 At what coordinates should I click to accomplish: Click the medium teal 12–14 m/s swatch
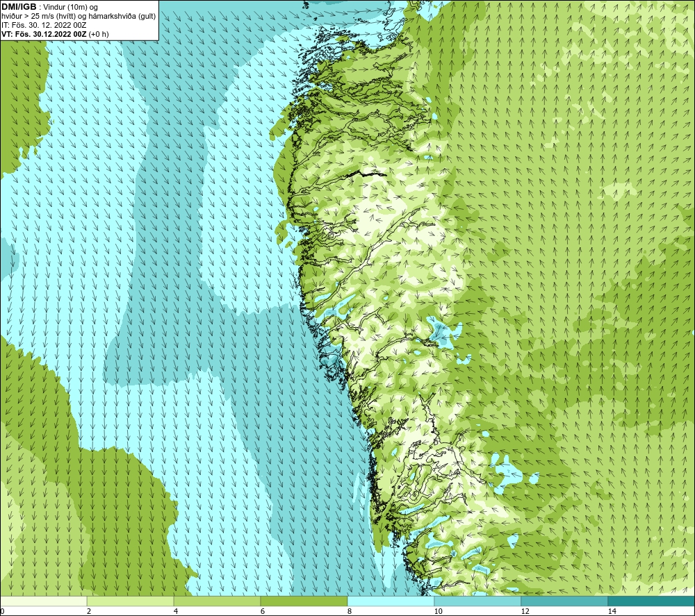(564, 601)
